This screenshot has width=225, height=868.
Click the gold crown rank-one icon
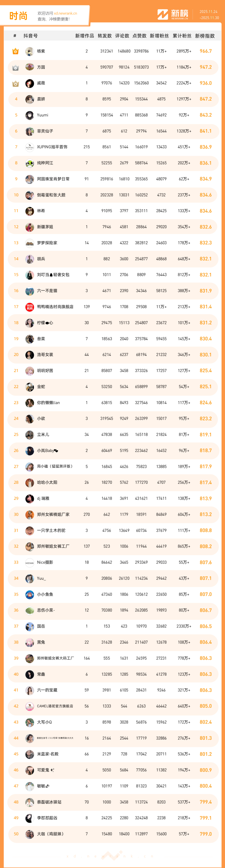(x=15, y=51)
